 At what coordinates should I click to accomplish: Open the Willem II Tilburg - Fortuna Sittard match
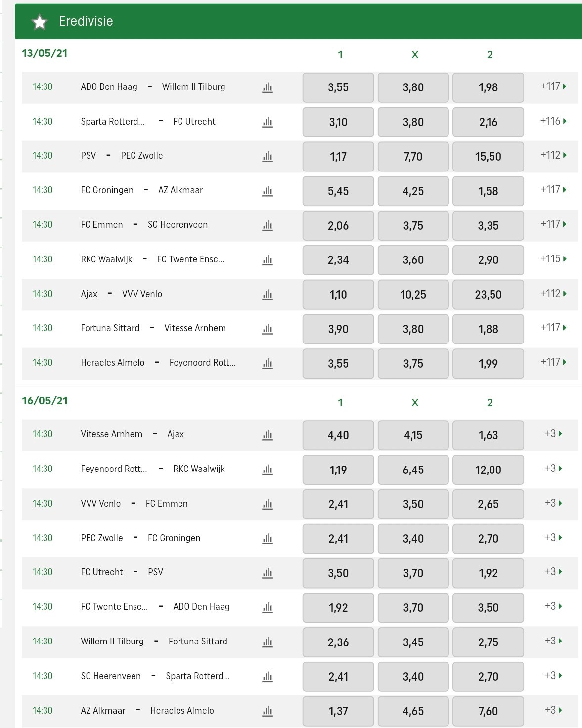[154, 642]
